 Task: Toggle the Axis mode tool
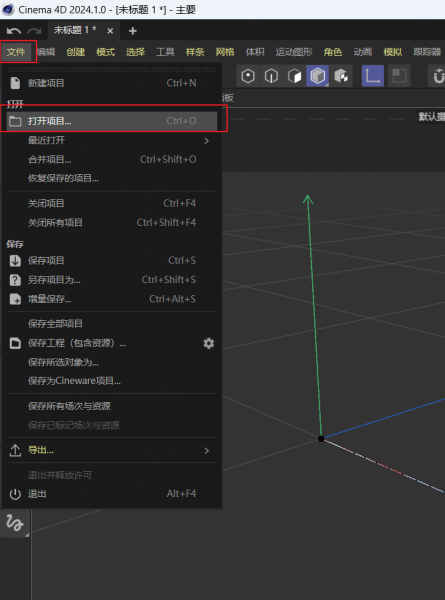[373, 76]
